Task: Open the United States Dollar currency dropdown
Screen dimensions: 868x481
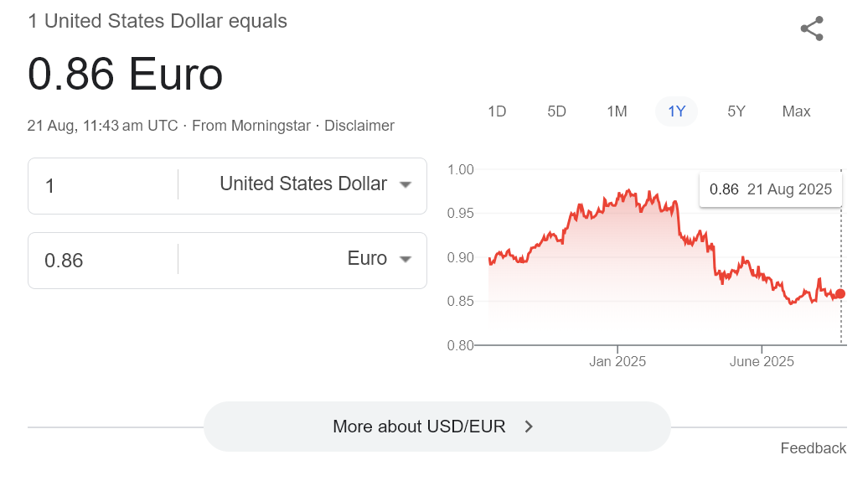Action: tap(314, 184)
